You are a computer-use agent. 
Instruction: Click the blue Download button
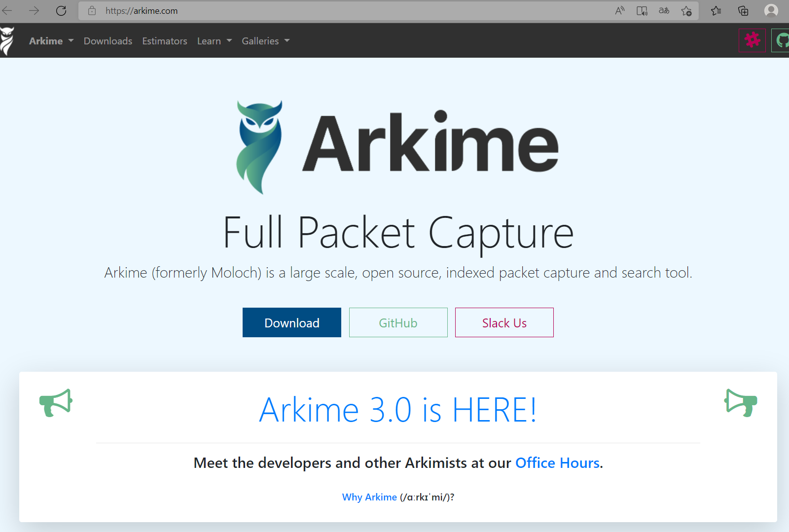click(292, 322)
